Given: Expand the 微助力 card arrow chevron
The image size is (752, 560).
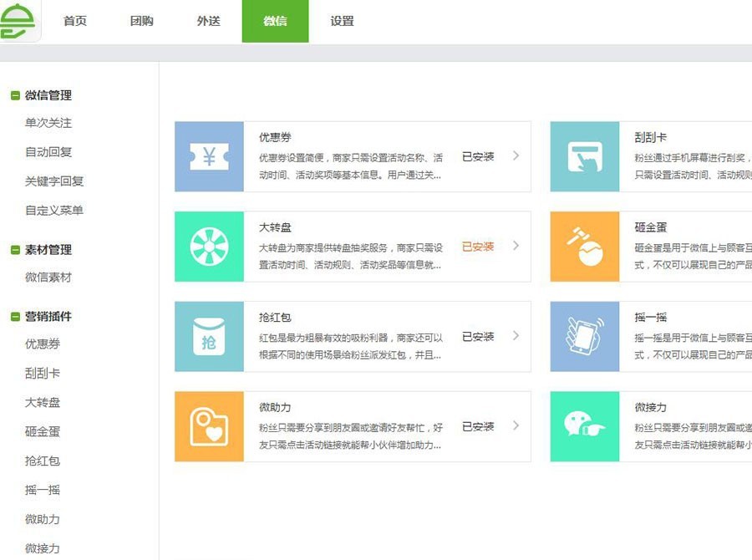Looking at the screenshot, I should 516,425.
